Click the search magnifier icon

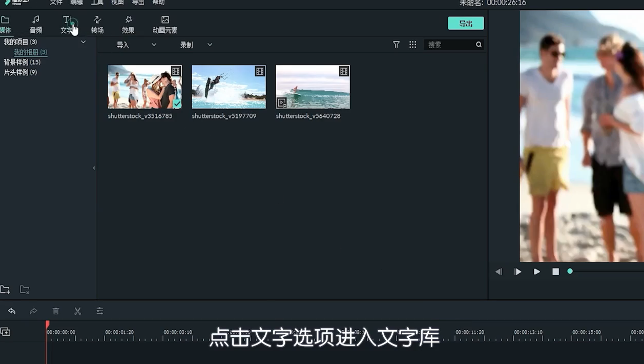pos(479,45)
